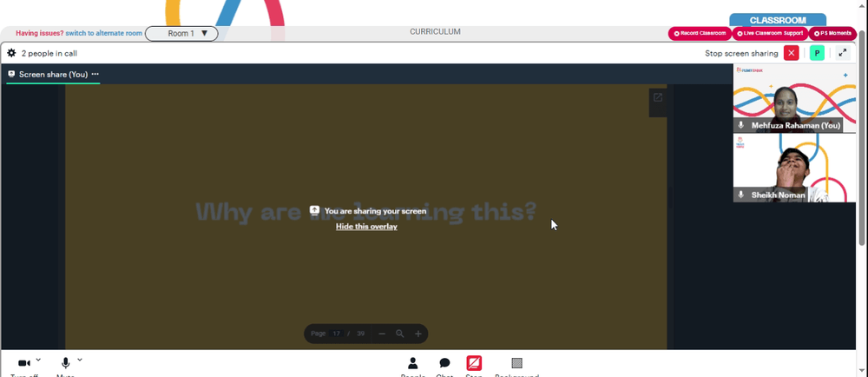Click the green P participant badge

point(817,53)
